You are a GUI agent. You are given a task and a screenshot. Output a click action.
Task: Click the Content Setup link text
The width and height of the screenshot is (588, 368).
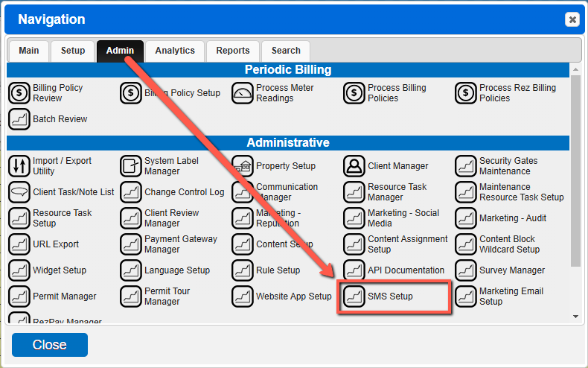point(284,244)
